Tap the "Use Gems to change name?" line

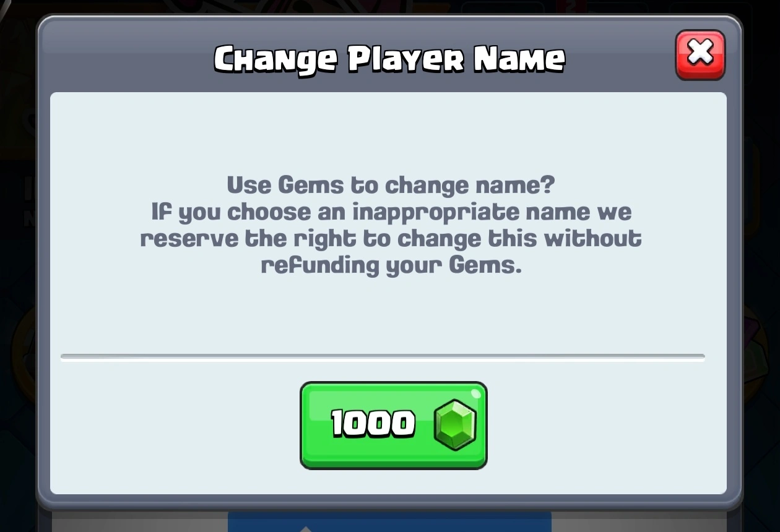391,185
